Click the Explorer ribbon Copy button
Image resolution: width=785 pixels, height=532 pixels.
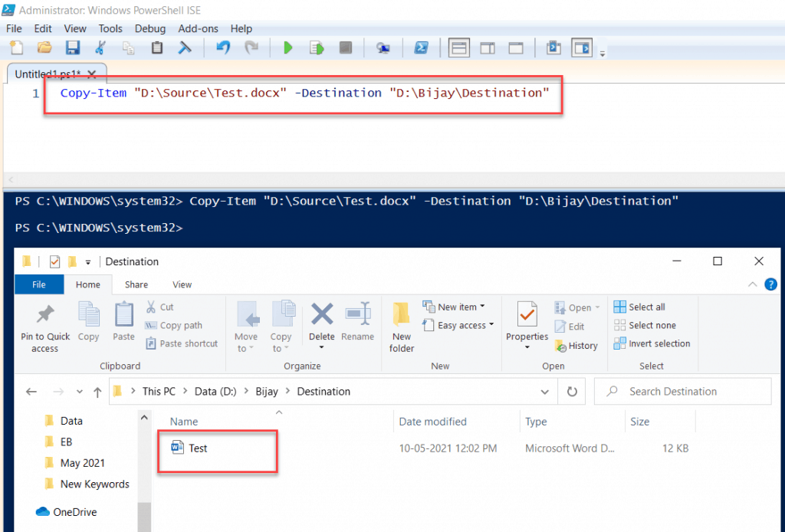(x=89, y=322)
